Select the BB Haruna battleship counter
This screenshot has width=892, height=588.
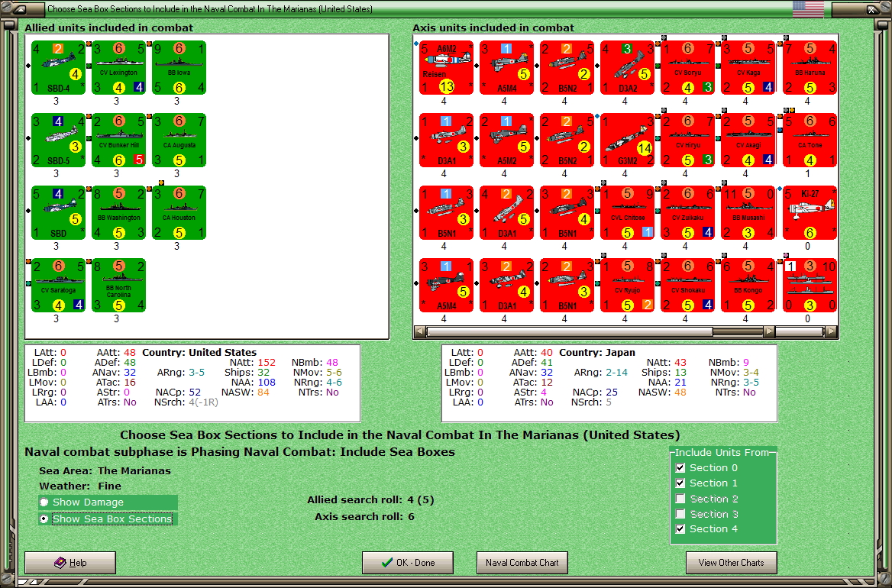[810, 68]
